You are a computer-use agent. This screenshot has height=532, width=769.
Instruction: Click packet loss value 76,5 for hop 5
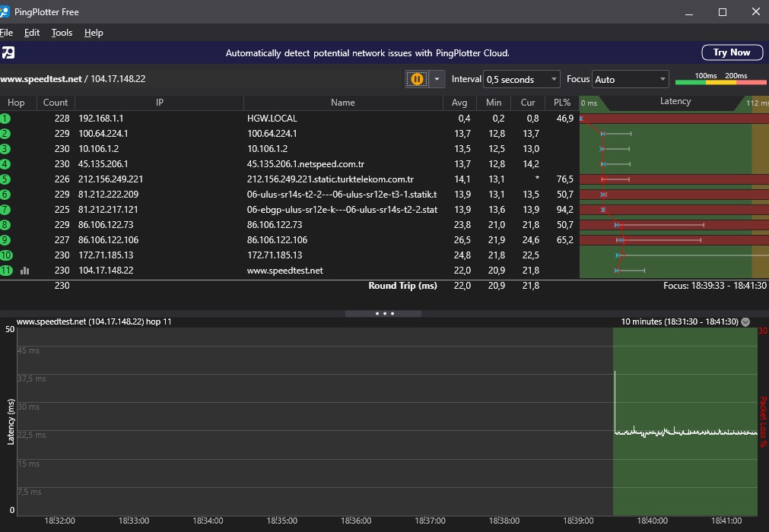(565, 179)
